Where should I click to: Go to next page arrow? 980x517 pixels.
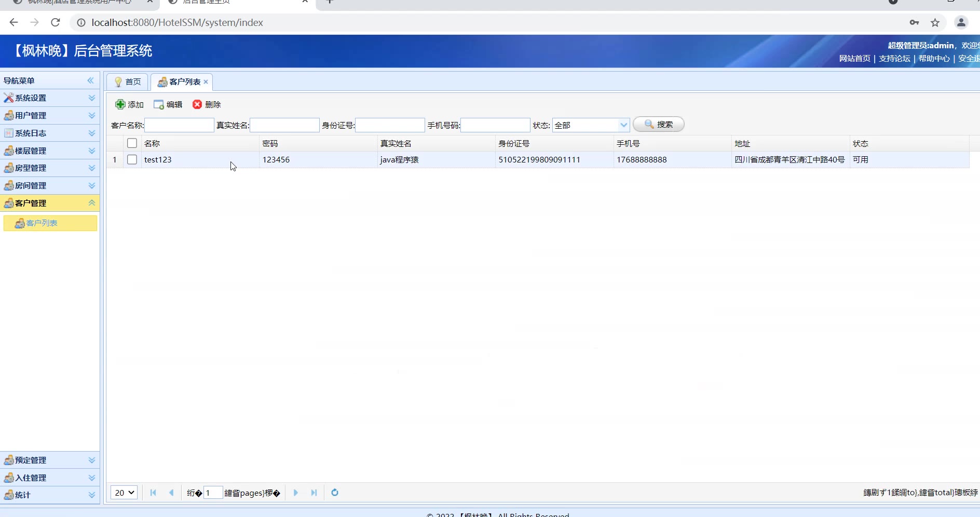296,493
